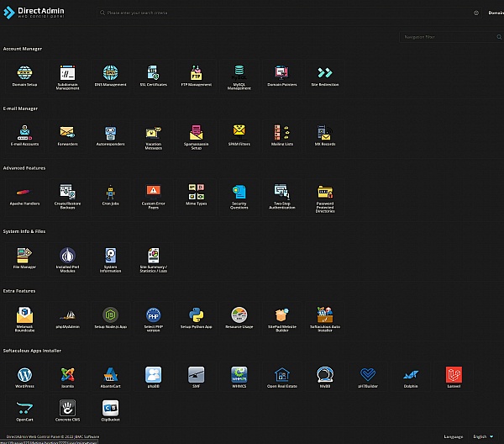Select the ClipBucket installer

110,410
